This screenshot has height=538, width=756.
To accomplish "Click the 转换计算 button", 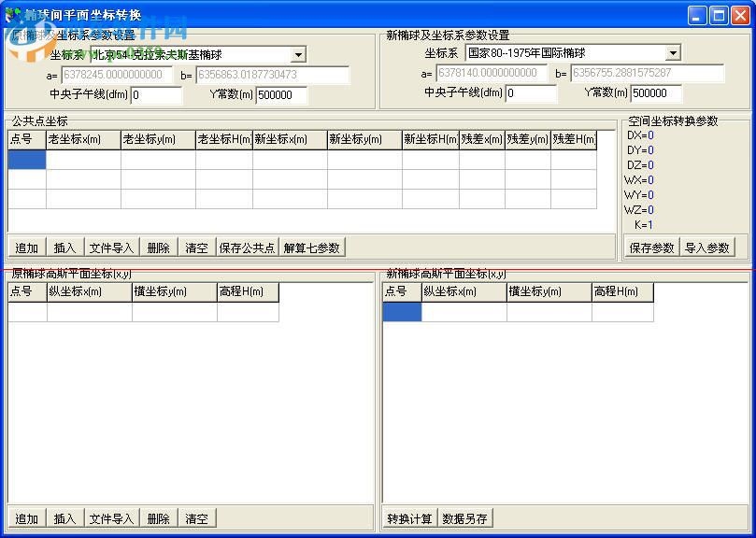I will (x=409, y=518).
